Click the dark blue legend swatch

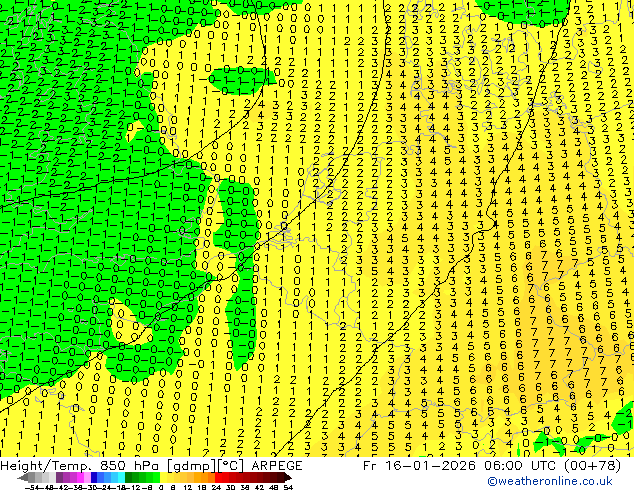pyautogui.click(x=94, y=477)
